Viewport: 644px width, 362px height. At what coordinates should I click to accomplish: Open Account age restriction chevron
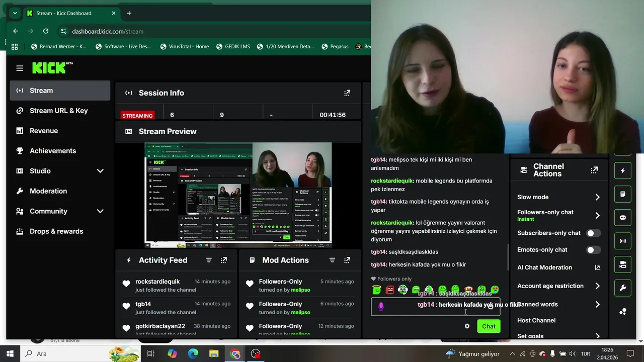(597, 286)
